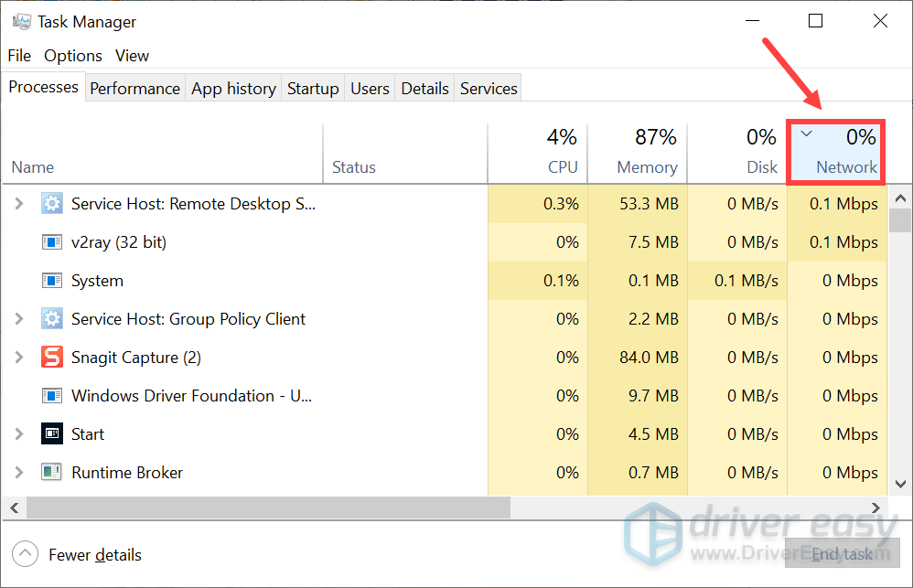The height and width of the screenshot is (588, 913).
Task: Expand the Service Host: Group Policy Client row
Action: 19,319
